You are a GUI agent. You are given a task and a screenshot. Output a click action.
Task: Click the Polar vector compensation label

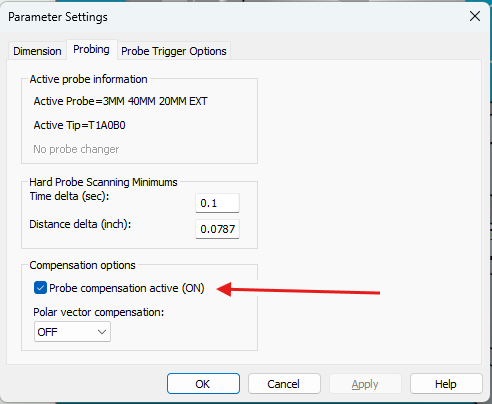(x=99, y=312)
